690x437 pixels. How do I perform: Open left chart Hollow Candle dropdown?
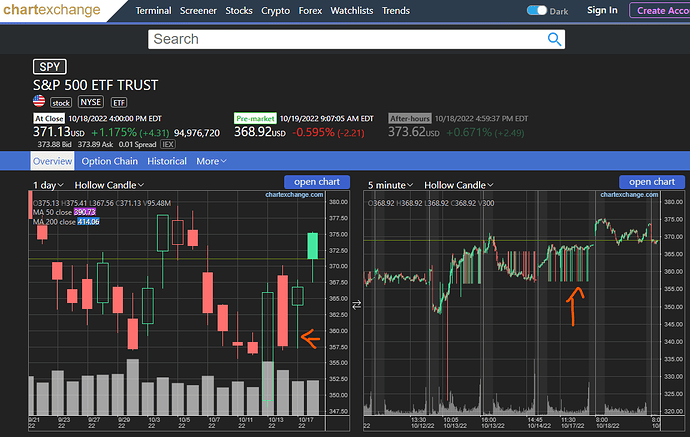pos(109,185)
